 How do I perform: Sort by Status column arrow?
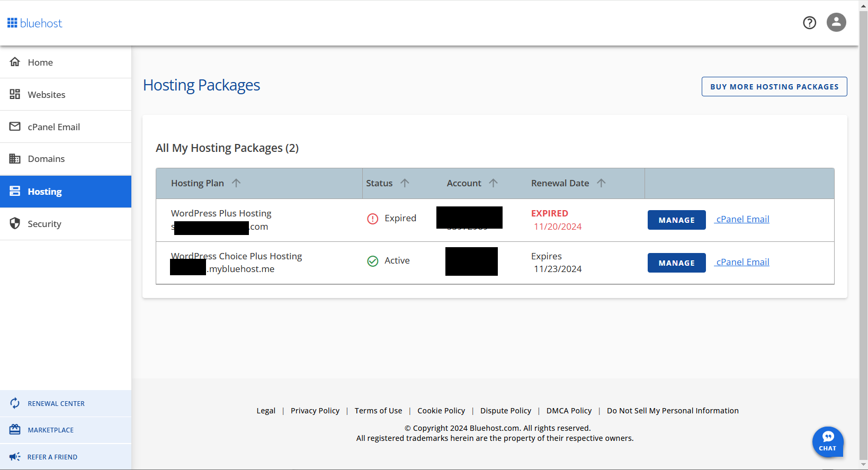click(405, 183)
